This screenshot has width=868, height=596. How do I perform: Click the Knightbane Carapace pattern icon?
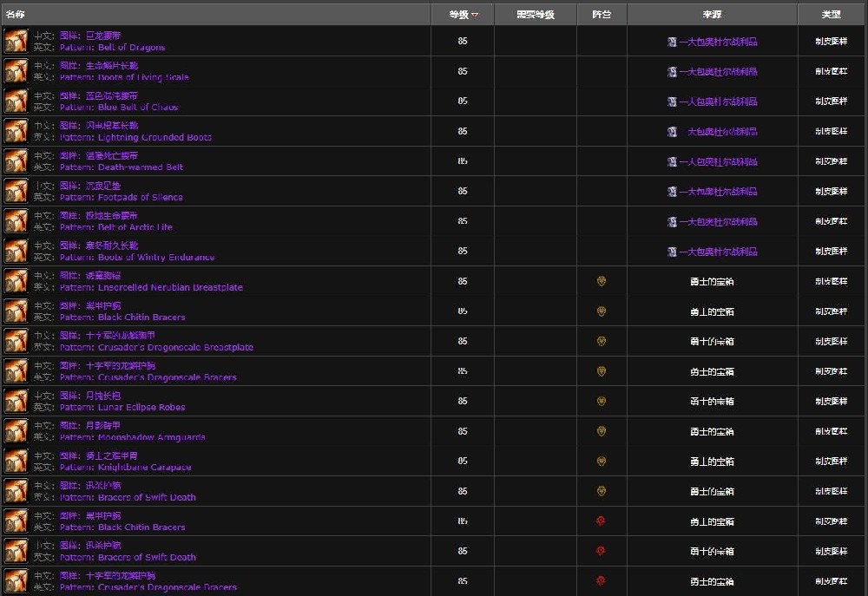16,461
